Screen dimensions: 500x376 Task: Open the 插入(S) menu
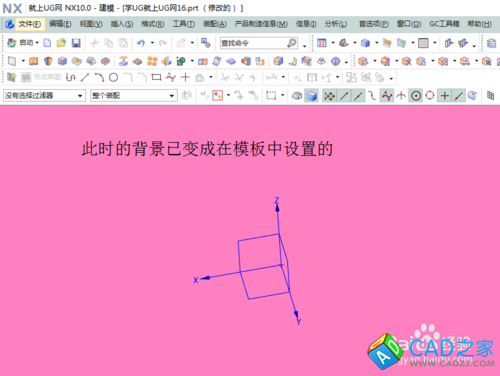(x=122, y=24)
